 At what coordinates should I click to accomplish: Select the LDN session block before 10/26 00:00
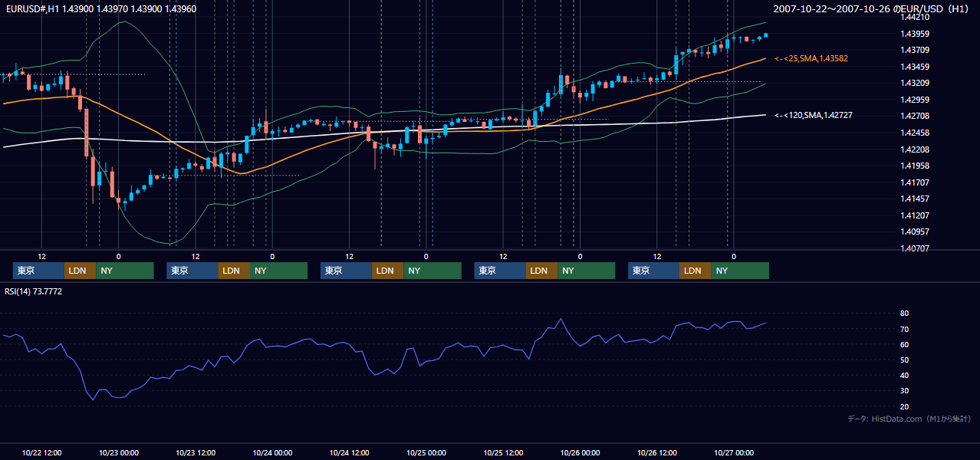point(541,271)
